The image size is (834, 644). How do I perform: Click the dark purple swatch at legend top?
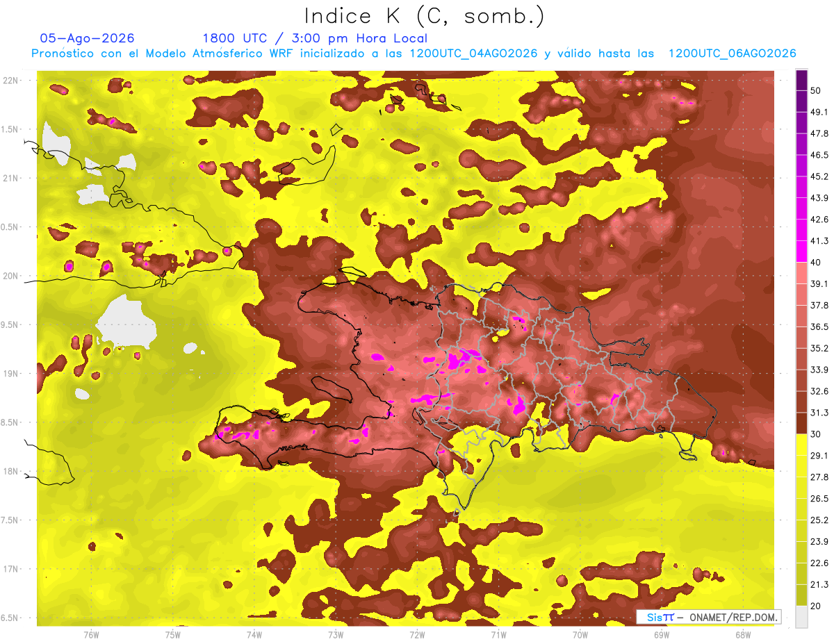tap(801, 80)
